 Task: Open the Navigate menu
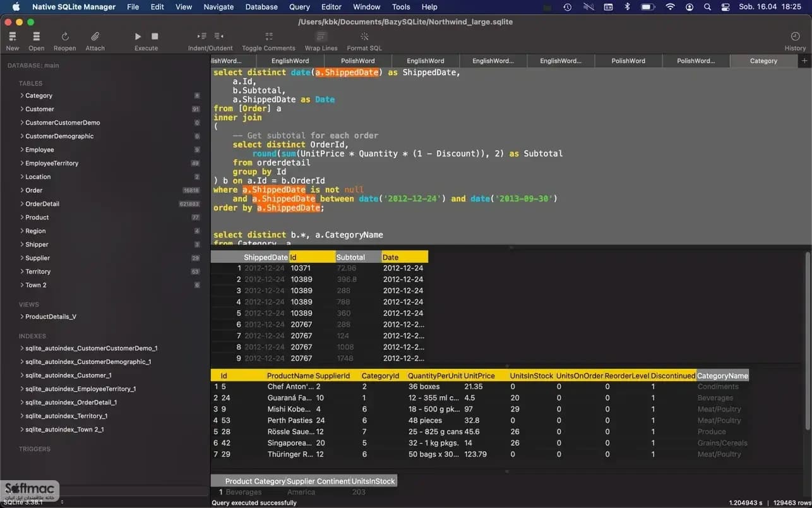click(x=218, y=7)
